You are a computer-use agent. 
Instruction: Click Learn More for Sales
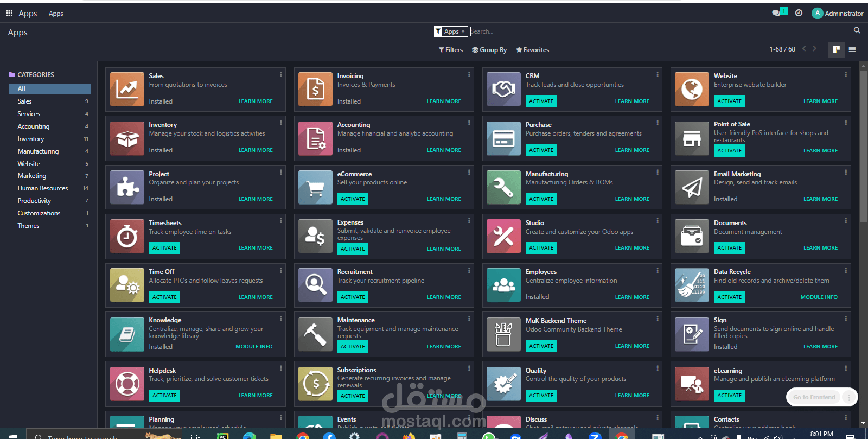click(256, 101)
